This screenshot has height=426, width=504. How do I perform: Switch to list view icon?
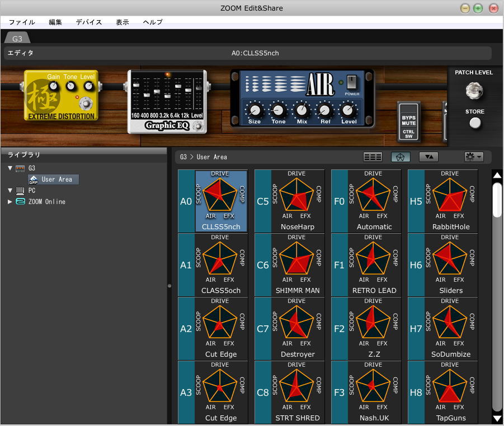(x=373, y=157)
